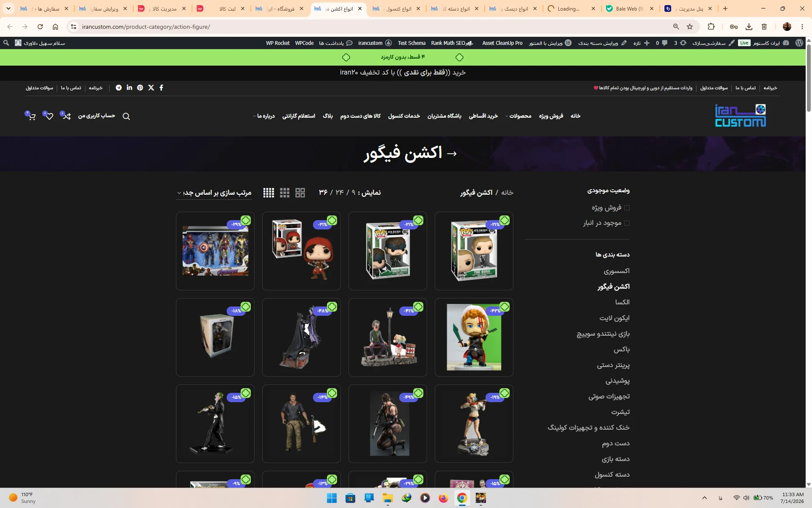Open the استعلام گارانتی menu item

tap(299, 116)
